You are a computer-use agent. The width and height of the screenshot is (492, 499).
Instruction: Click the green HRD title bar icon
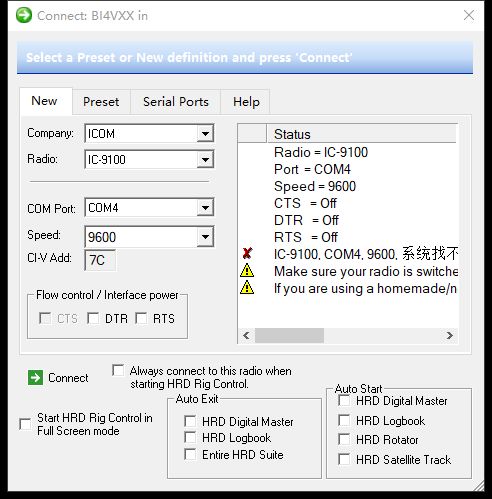[x=24, y=15]
